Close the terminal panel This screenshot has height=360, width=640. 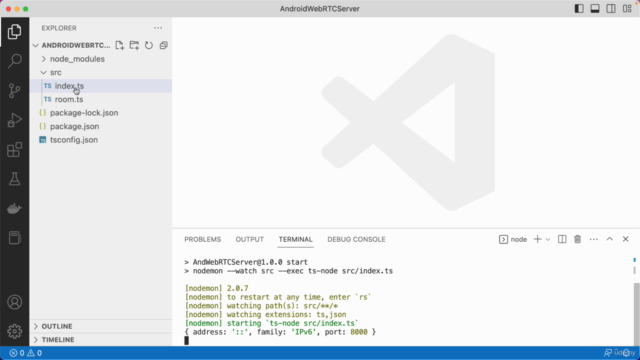(625, 239)
